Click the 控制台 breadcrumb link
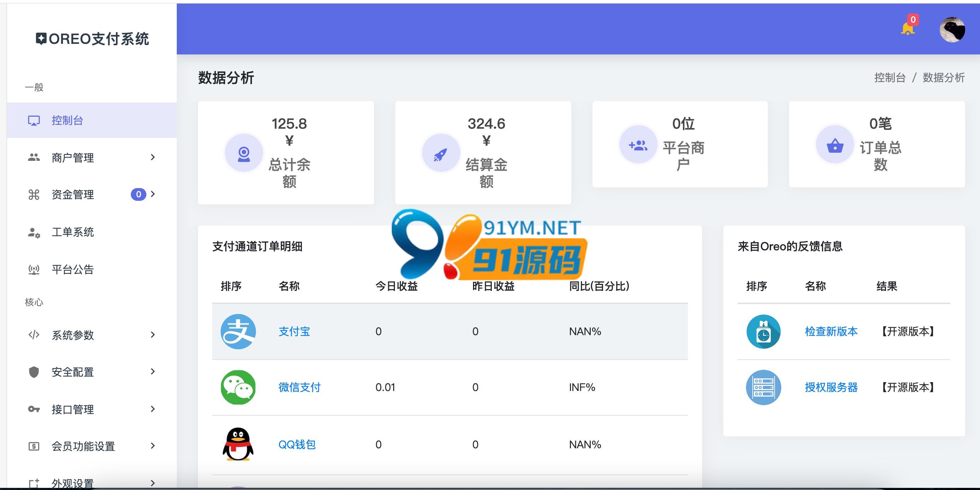Viewport: 980px width, 490px height. point(890,78)
